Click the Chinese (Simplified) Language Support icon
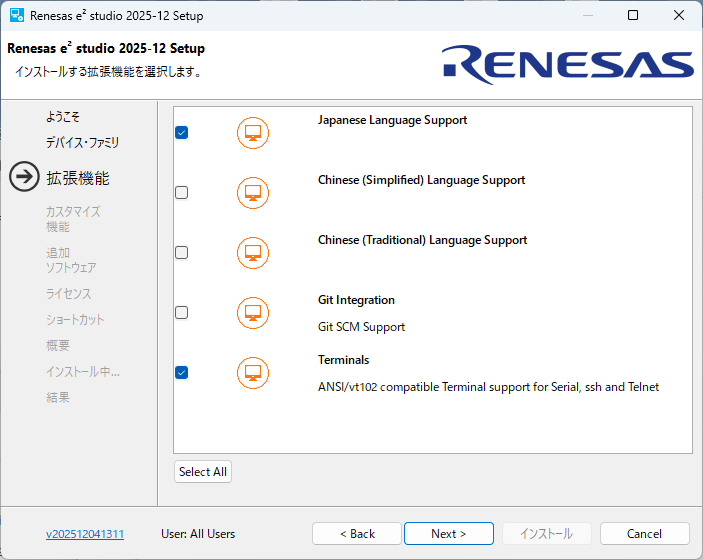The height and width of the screenshot is (560, 703). [x=253, y=193]
